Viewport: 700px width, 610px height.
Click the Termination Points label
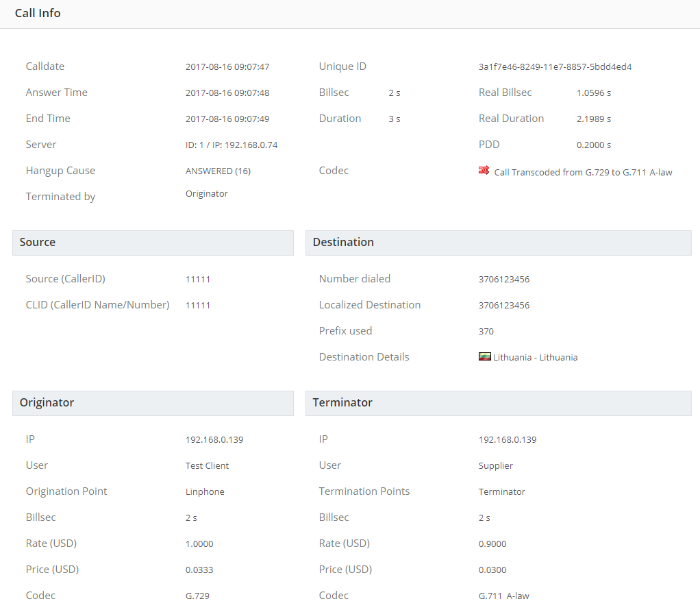(364, 491)
